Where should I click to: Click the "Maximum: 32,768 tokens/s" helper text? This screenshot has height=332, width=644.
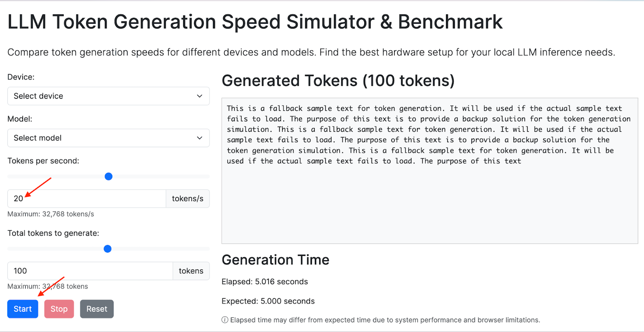[51, 214]
